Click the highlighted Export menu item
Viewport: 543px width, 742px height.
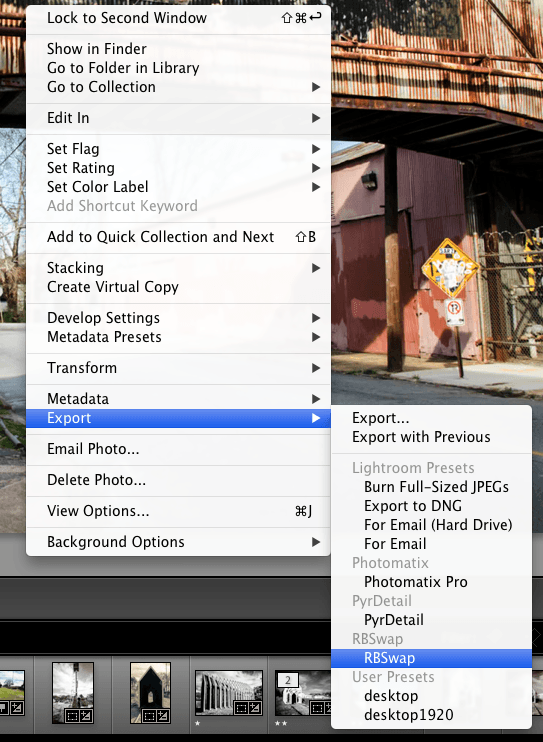coord(178,418)
